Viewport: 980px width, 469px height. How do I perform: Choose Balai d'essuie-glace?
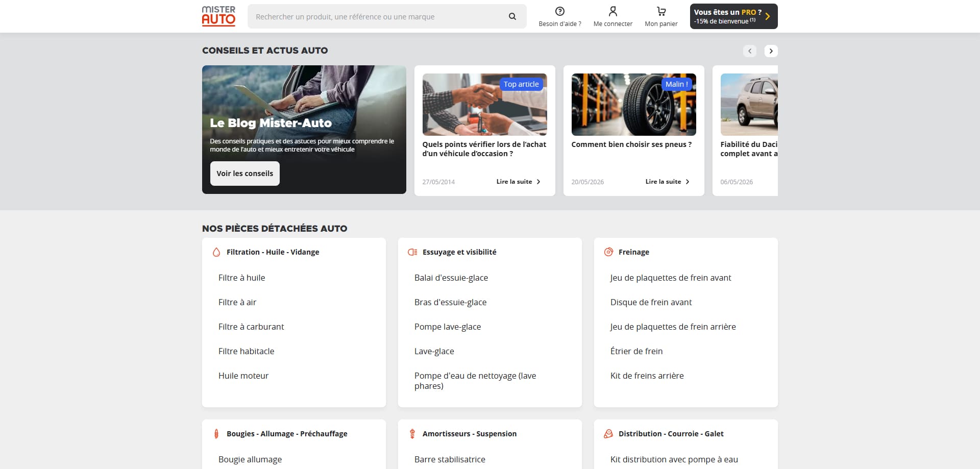(x=451, y=278)
